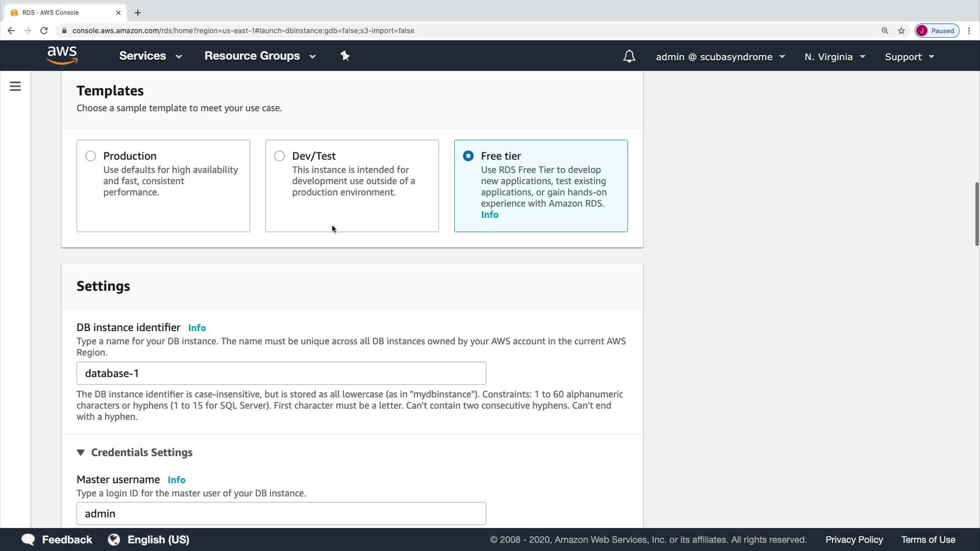The image size is (980, 551).
Task: Click the DB instance identifier text field
Action: point(281,373)
